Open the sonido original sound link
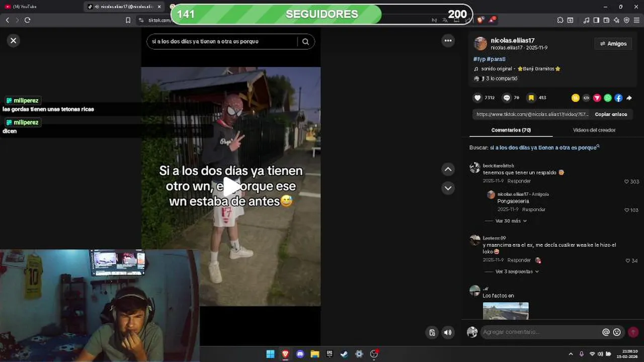 [517, 69]
